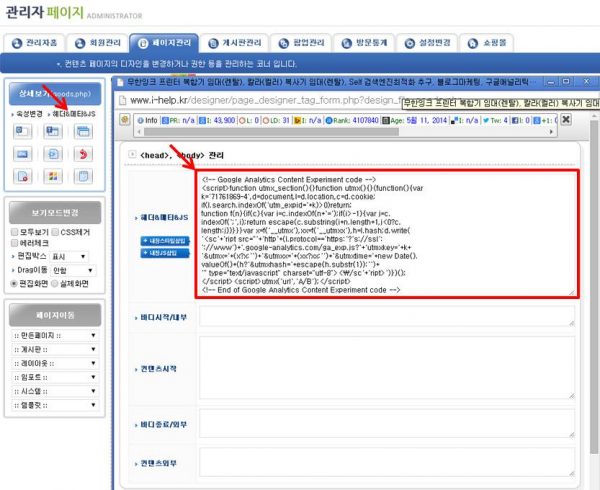Open the 만든페이지 dropdown

click(55, 335)
